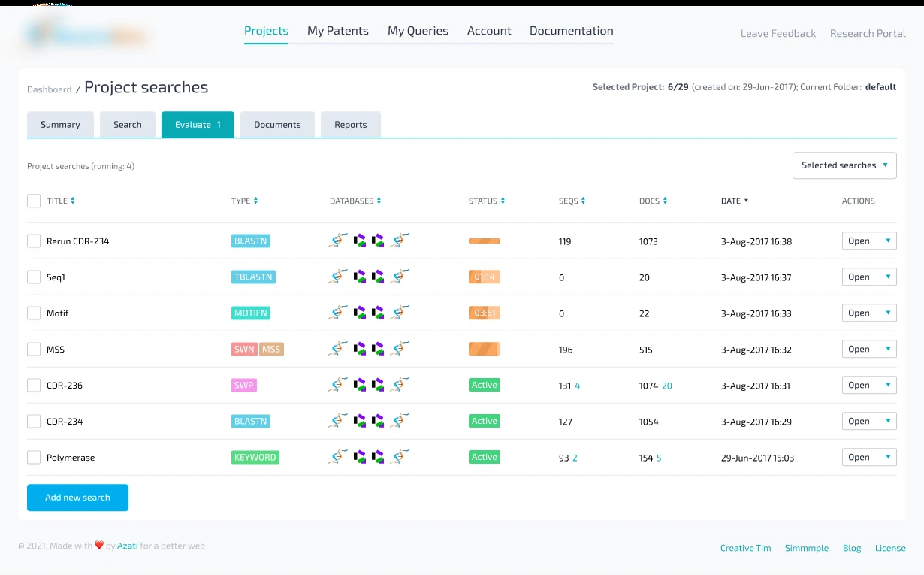The height and width of the screenshot is (575, 924).
Task: Expand Open dropdown for CDR-234 at 16:29
Action: [x=869, y=422]
